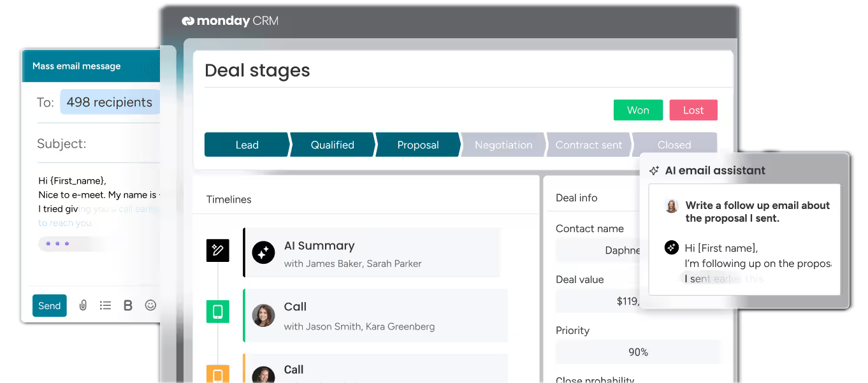Screen dimensions: 868x383
Task: Open the AI Summary timeline card
Action: [x=372, y=252]
